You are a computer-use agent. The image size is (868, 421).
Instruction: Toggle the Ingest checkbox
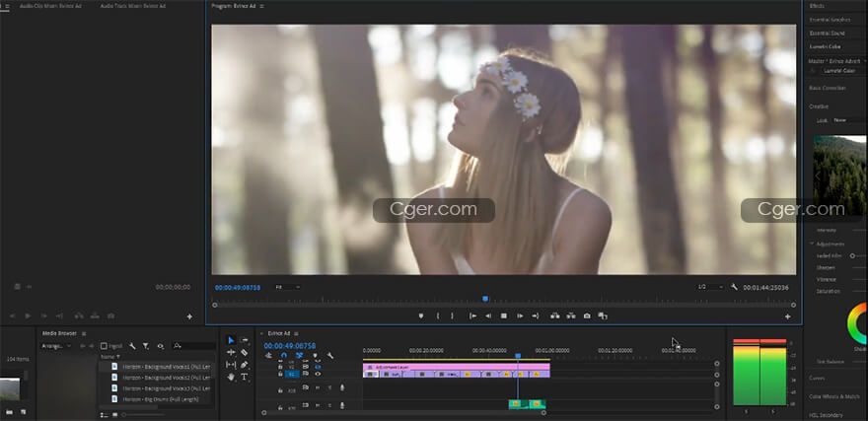point(105,346)
